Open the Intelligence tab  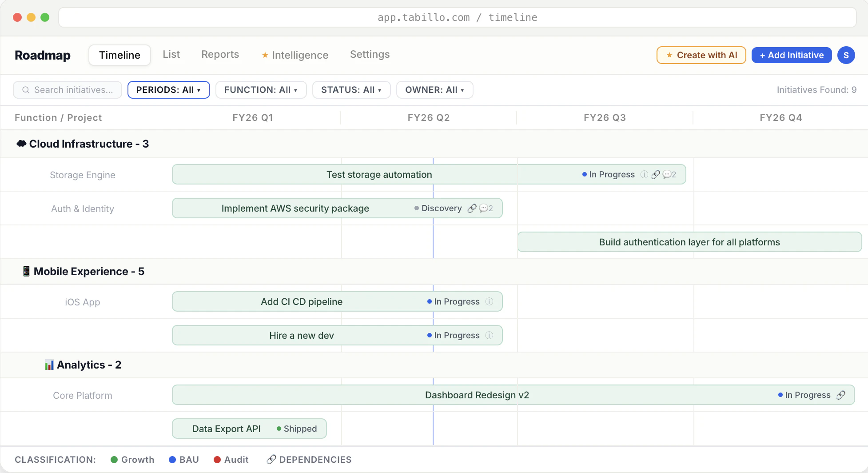295,55
